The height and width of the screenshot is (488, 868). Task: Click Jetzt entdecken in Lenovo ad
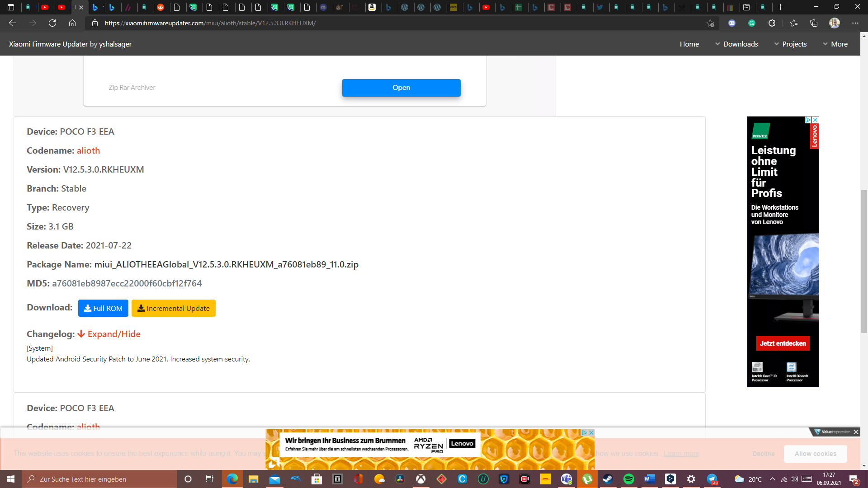[x=783, y=343]
